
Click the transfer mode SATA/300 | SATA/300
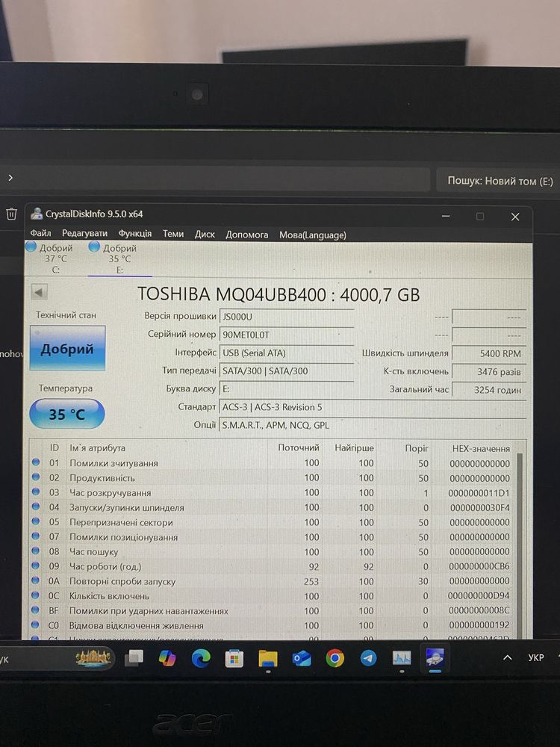287,371
